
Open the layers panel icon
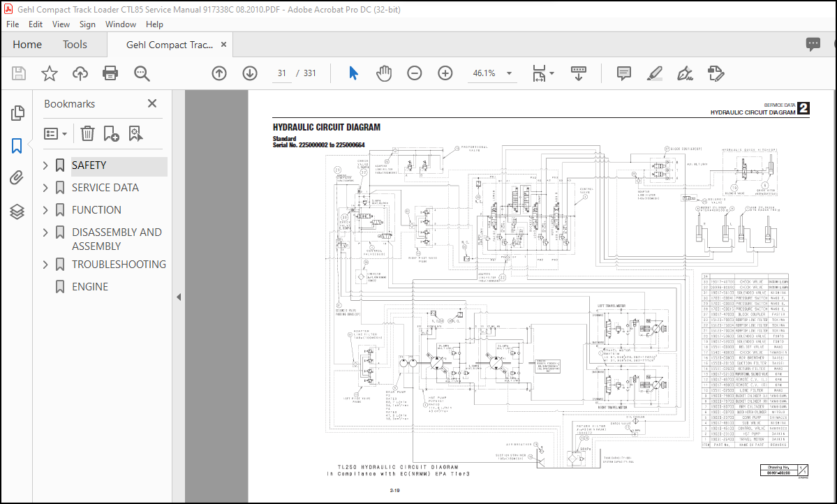pyautogui.click(x=17, y=212)
